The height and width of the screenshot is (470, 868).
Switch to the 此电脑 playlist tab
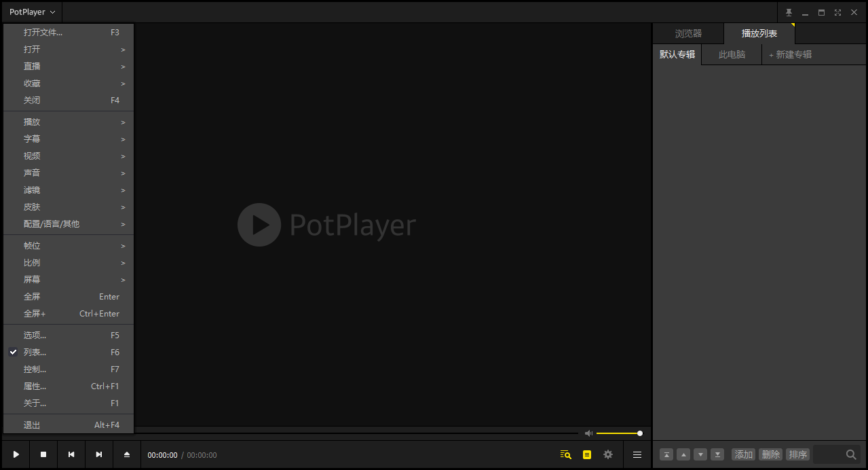click(x=731, y=54)
